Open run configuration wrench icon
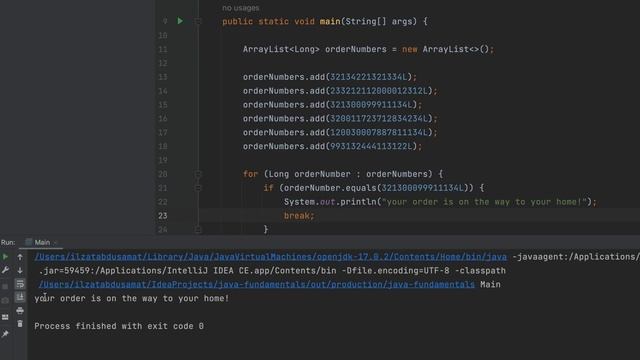The width and height of the screenshot is (640, 360). point(5,270)
